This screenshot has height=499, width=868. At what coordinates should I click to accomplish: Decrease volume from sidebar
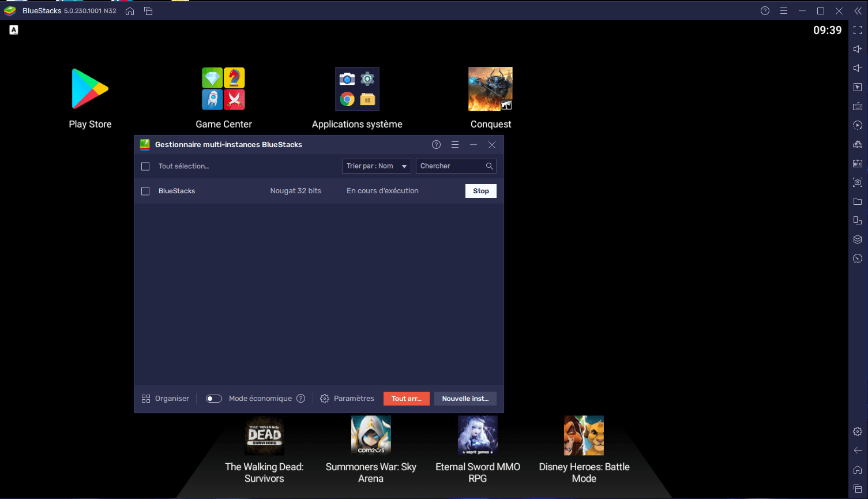858,68
